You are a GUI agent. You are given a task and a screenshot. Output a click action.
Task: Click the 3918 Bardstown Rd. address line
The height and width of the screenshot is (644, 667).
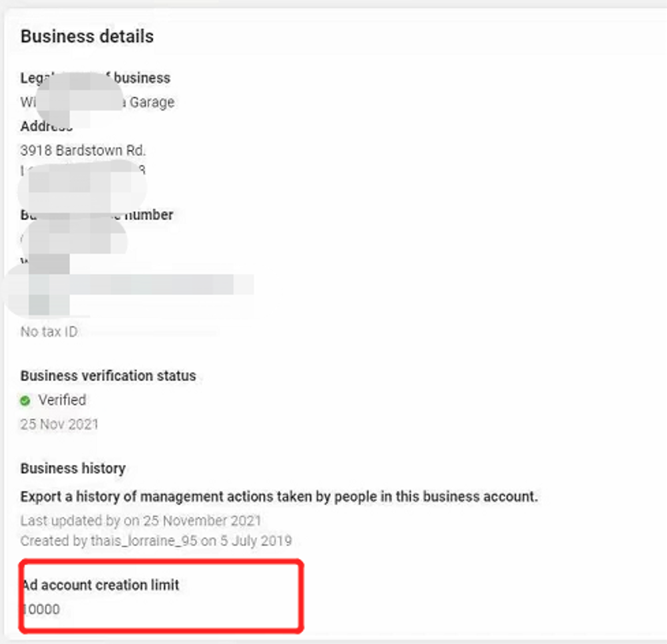click(83, 150)
